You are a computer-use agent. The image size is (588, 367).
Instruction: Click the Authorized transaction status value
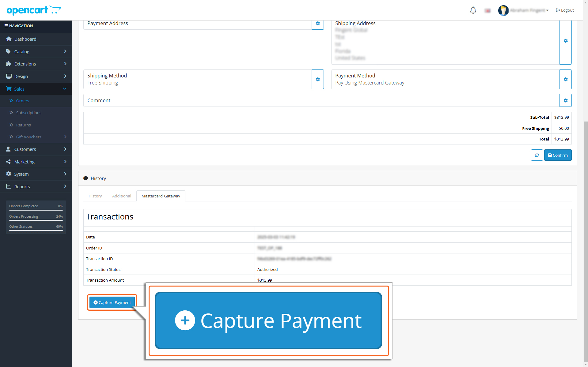(x=267, y=269)
